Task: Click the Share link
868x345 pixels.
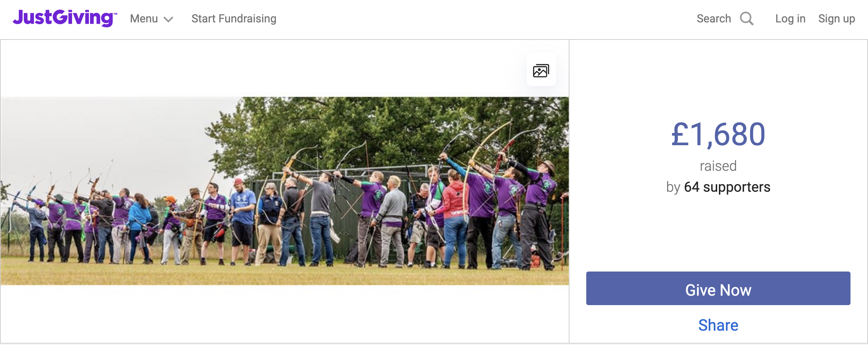Action: [x=718, y=325]
